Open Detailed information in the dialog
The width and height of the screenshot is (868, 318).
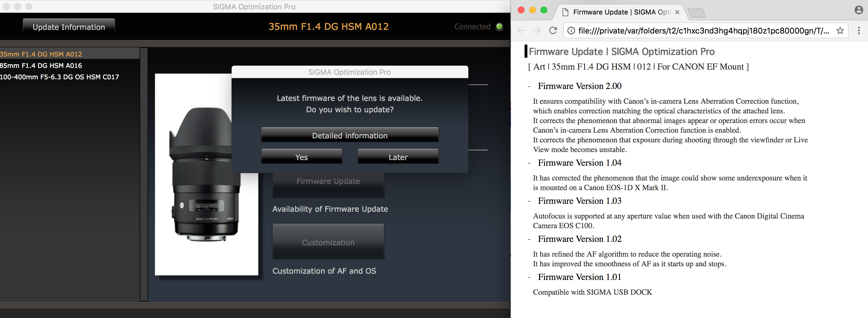click(350, 135)
